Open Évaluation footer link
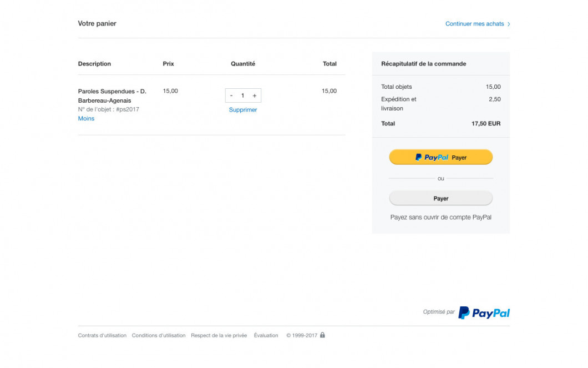The image size is (588, 368). coord(266,335)
